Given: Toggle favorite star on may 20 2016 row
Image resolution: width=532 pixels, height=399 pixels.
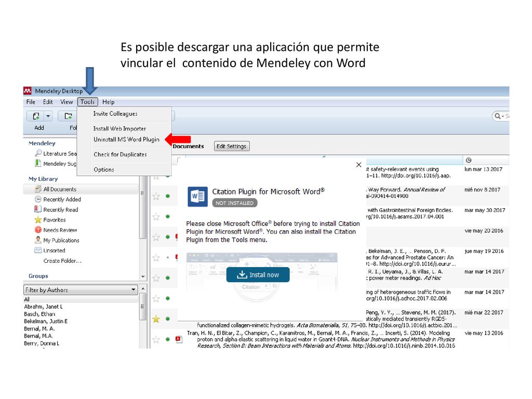Looking at the screenshot, I should pyautogui.click(x=156, y=237).
